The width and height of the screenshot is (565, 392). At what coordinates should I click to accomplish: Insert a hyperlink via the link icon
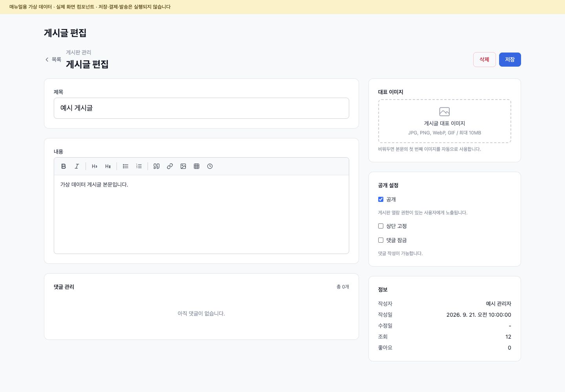170,166
